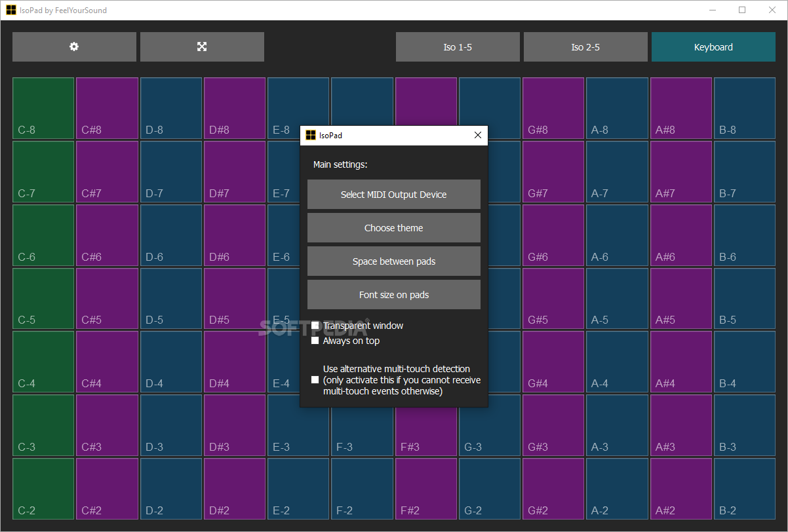Tap the C-3 pad

(43, 426)
